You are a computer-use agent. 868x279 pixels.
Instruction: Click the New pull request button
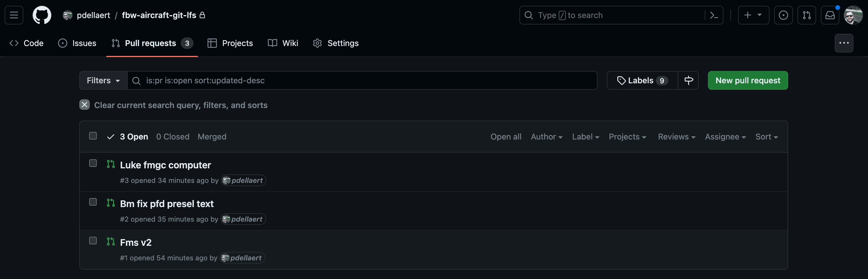747,80
